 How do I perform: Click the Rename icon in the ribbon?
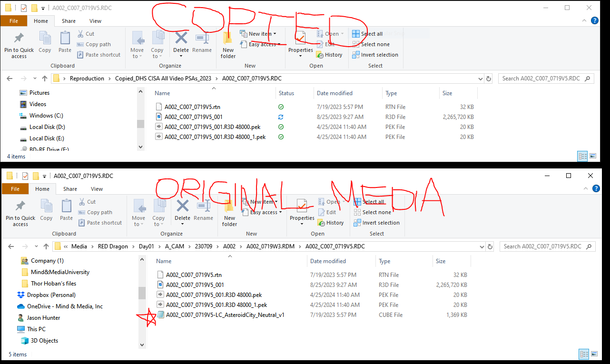click(x=202, y=44)
